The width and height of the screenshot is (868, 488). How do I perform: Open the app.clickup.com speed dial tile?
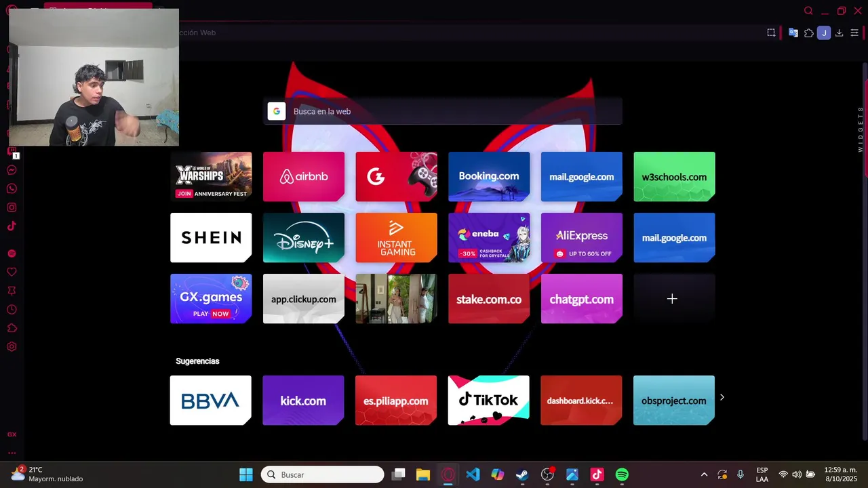(x=304, y=298)
